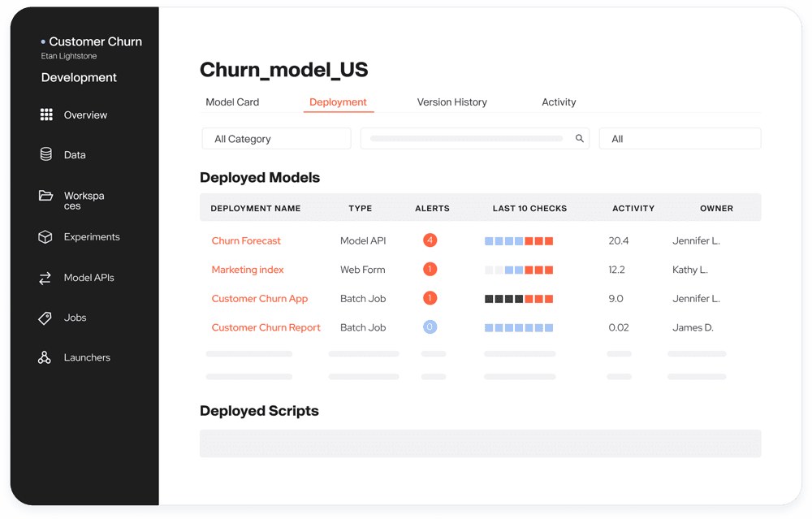
Task: Click the Data database icon
Action: [x=46, y=154]
